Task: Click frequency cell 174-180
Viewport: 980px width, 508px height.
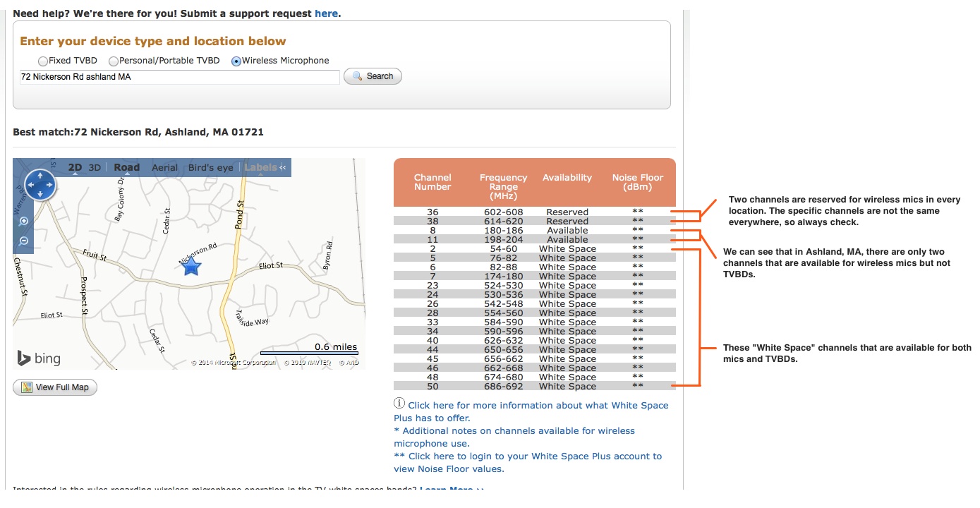Action: click(x=503, y=276)
